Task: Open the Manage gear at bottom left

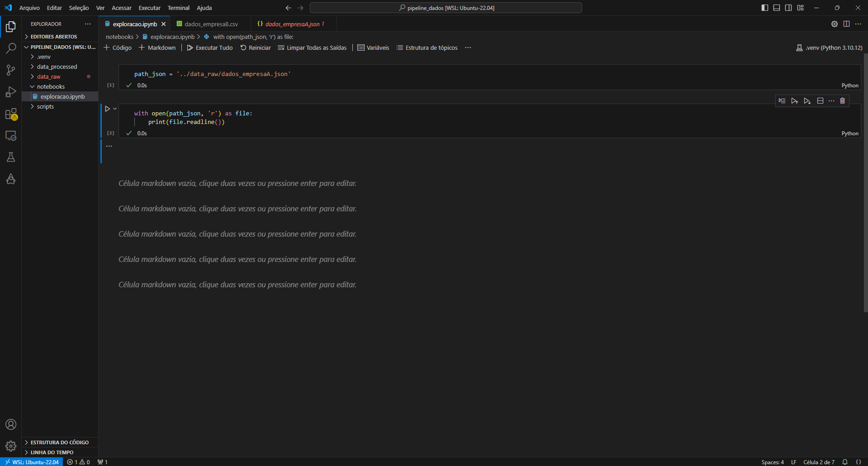Action: 11,446
